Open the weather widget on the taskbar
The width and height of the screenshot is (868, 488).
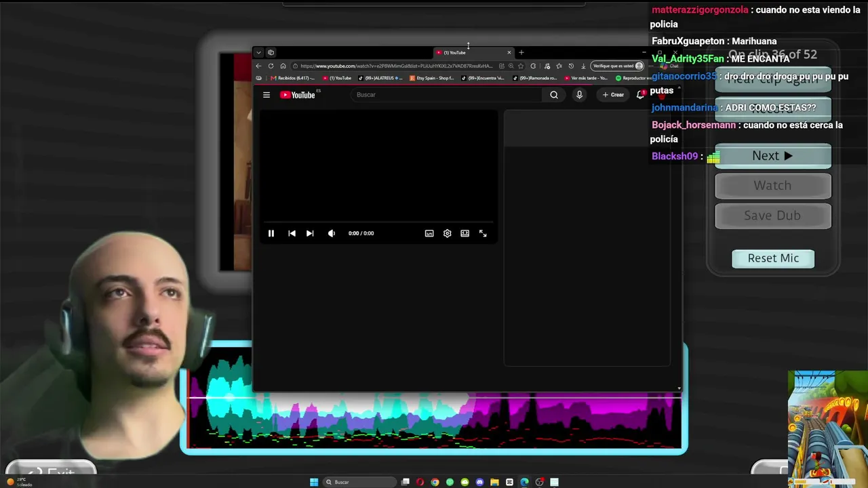(x=20, y=482)
